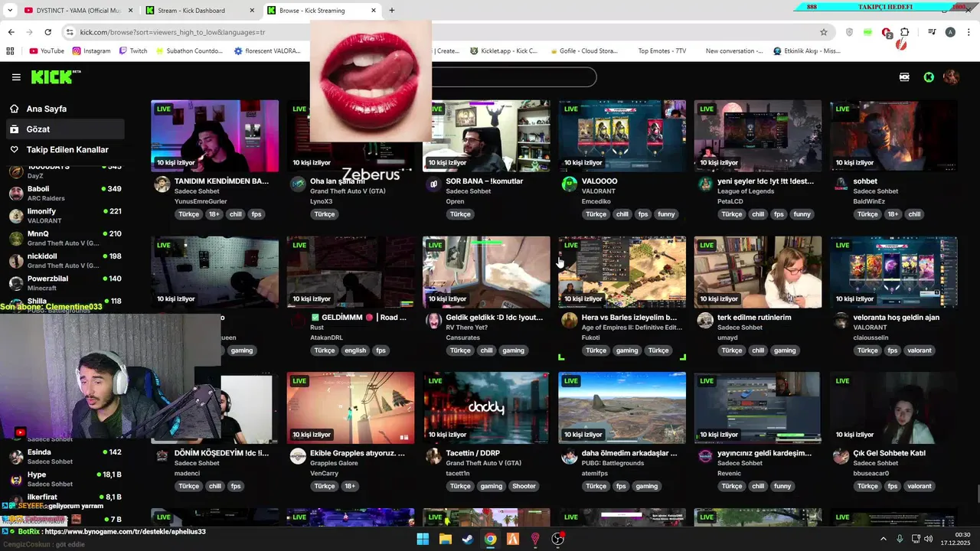Open PUBG: Battlegrounds category under atemifps stream
The image size is (980, 551).
tap(612, 463)
